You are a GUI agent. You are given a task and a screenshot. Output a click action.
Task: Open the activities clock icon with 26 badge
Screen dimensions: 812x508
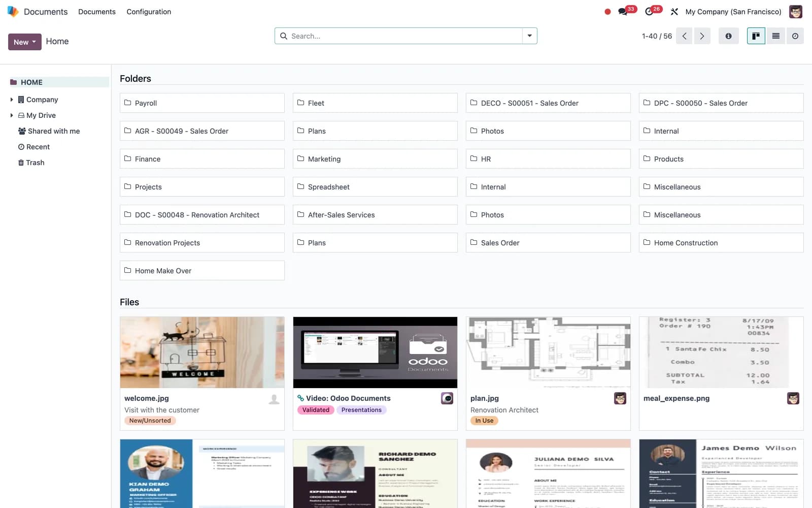click(649, 11)
